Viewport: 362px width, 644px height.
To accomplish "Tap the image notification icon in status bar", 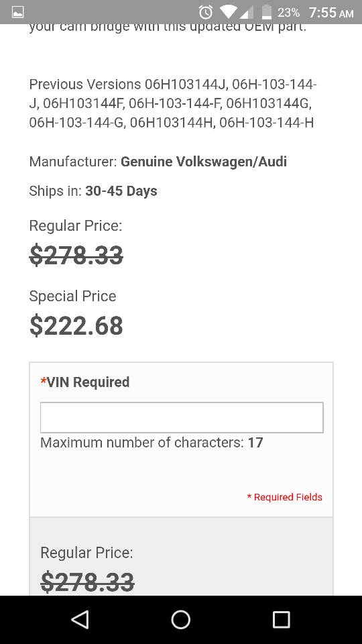I will pyautogui.click(x=17, y=12).
